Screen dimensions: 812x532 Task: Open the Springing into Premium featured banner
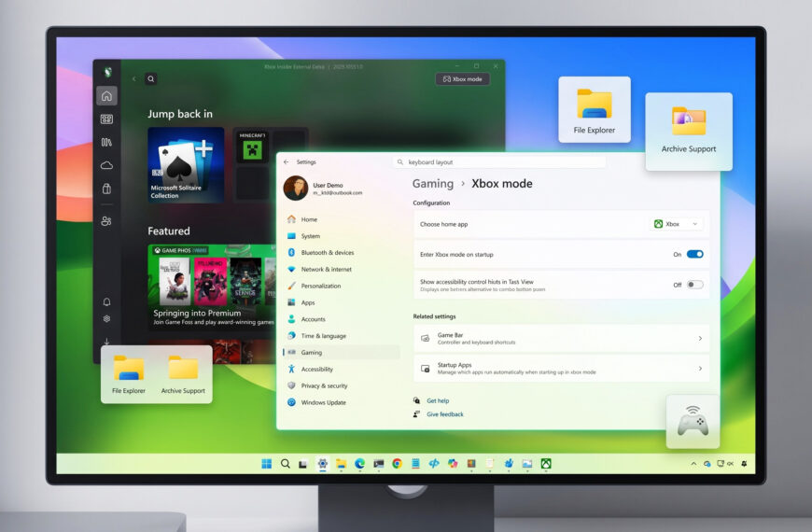212,286
